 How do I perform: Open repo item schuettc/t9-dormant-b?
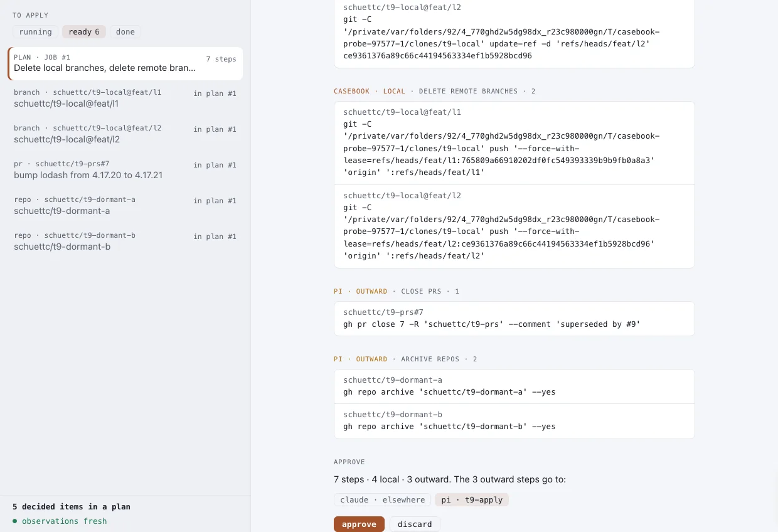125,242
